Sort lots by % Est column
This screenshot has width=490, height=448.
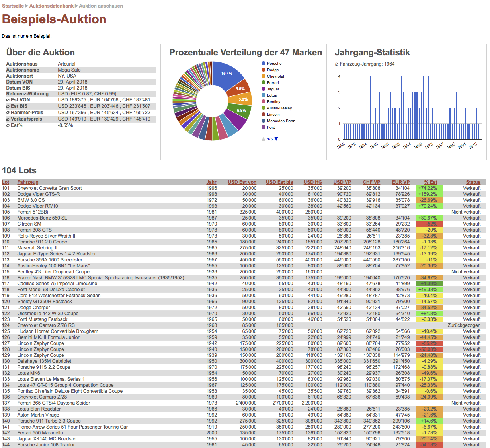tap(431, 182)
